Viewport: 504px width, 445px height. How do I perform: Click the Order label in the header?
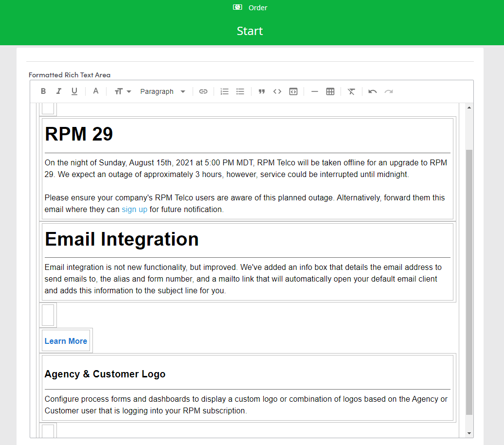pos(258,8)
